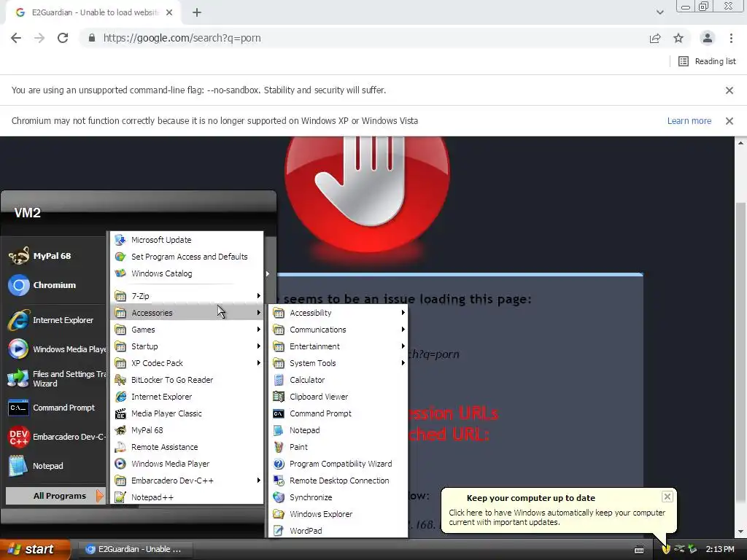Click the security shield tray icon
This screenshot has height=560, width=747.
(666, 550)
